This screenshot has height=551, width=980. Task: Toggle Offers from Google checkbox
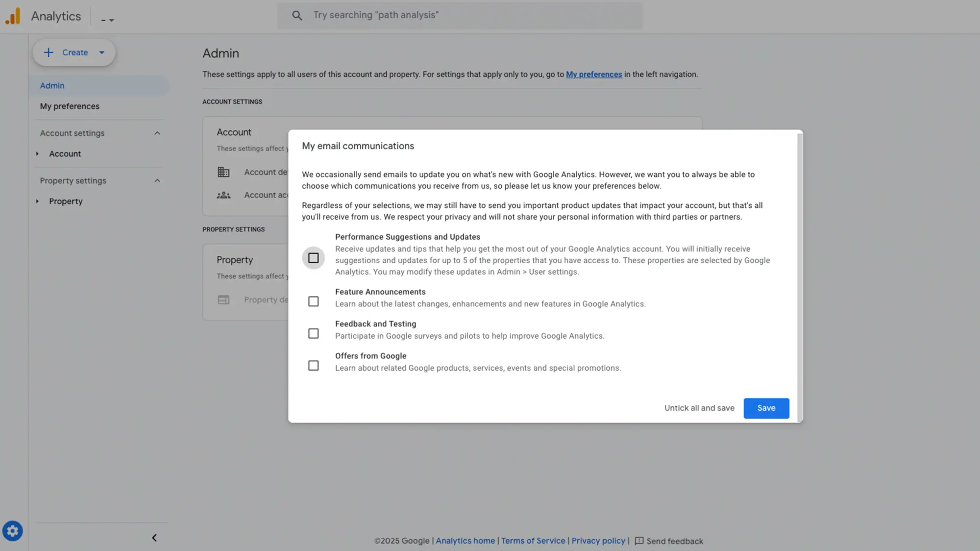click(x=313, y=366)
